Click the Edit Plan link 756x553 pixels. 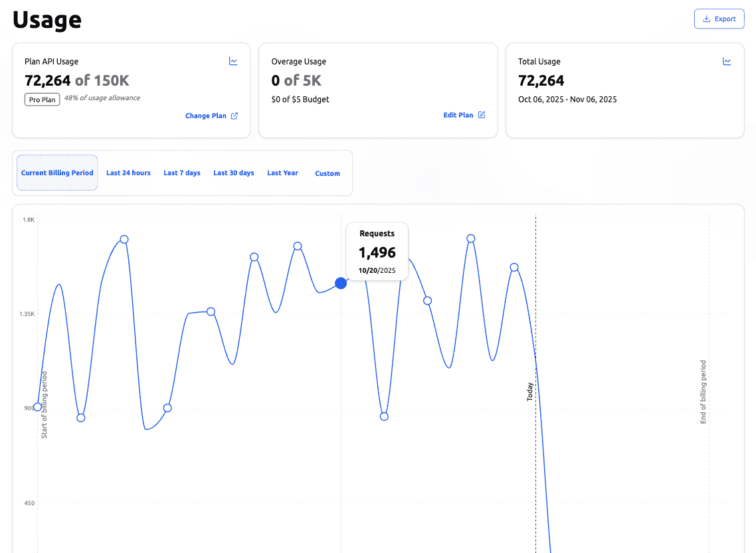(x=458, y=114)
